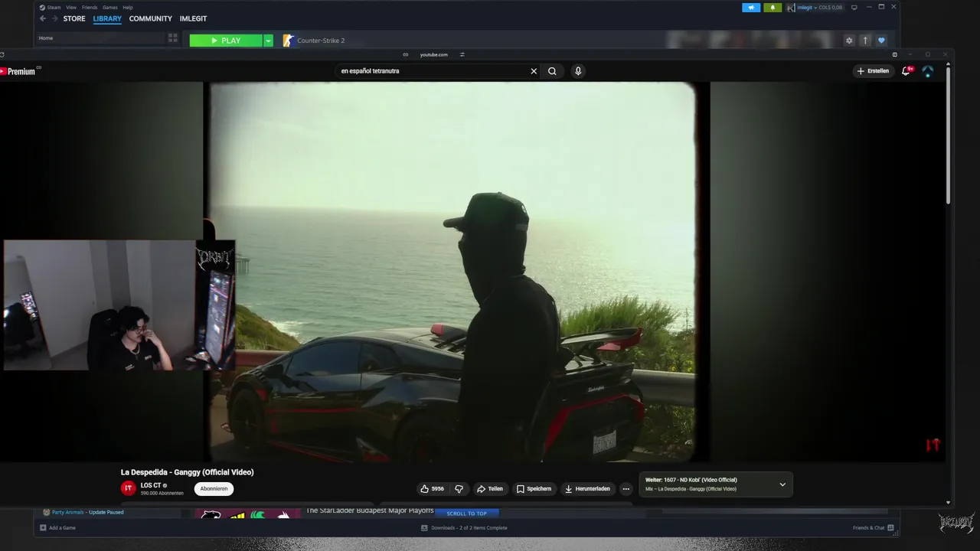
Task: Open the Steam COMMUNITY tab
Action: tap(150, 18)
